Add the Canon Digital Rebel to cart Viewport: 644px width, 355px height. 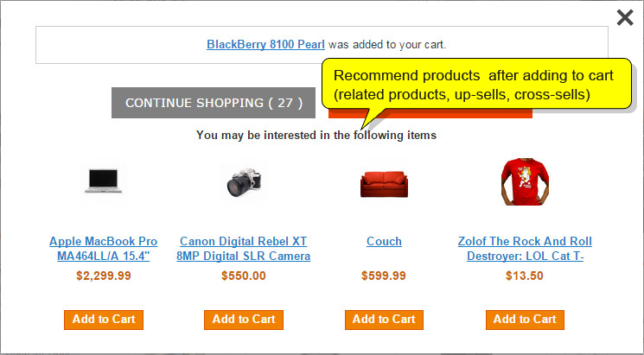click(244, 320)
